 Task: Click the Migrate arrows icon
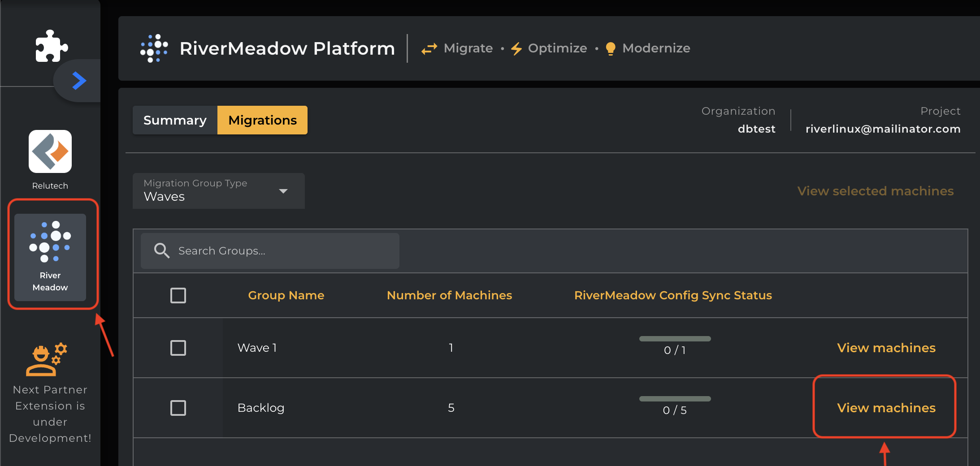[x=429, y=48]
